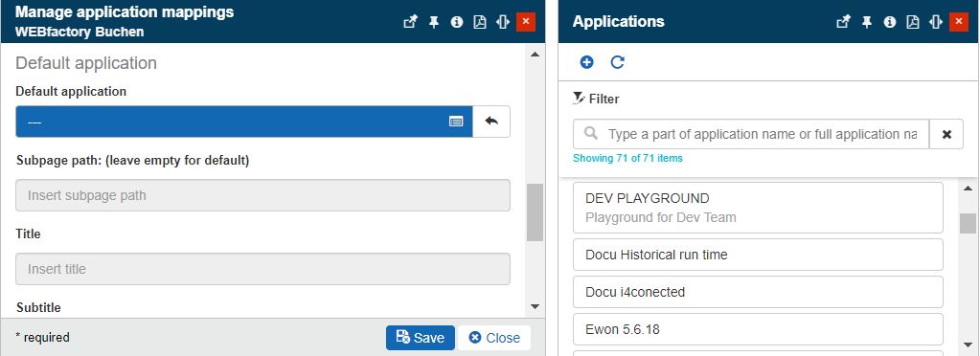
Task: Click the list icon in Default application field
Action: pos(456,122)
